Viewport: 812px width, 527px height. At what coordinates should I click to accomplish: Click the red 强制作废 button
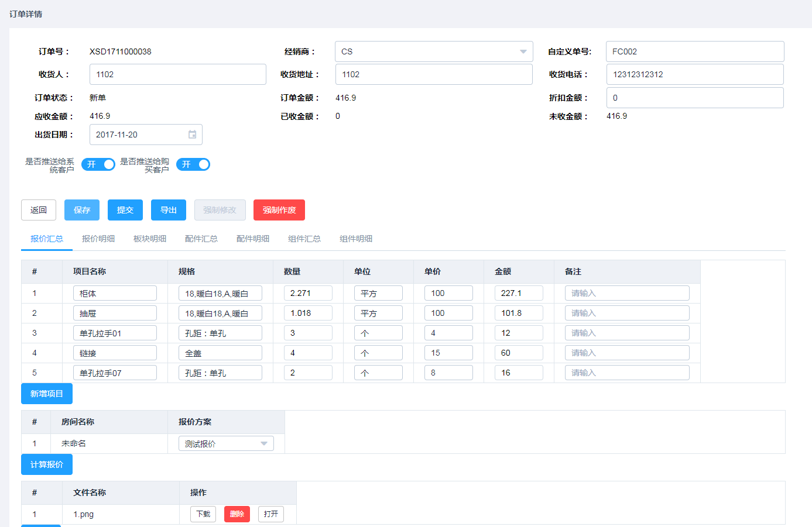279,210
